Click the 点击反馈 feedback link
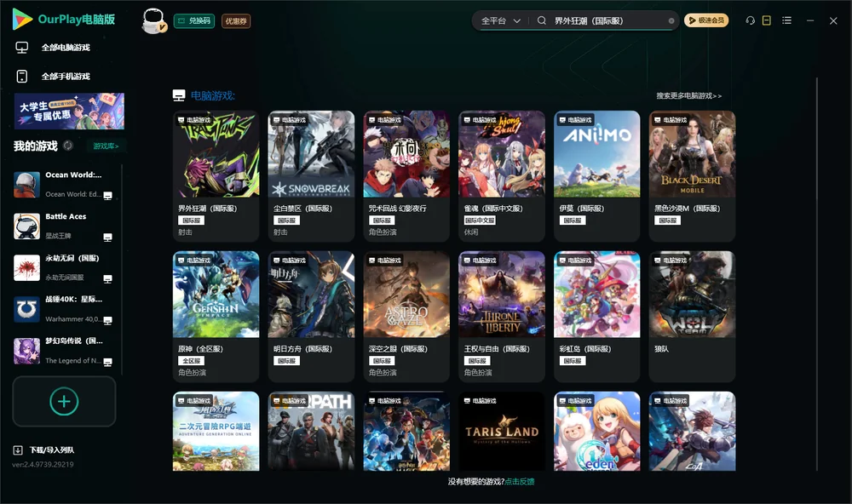The image size is (852, 504). click(x=520, y=482)
